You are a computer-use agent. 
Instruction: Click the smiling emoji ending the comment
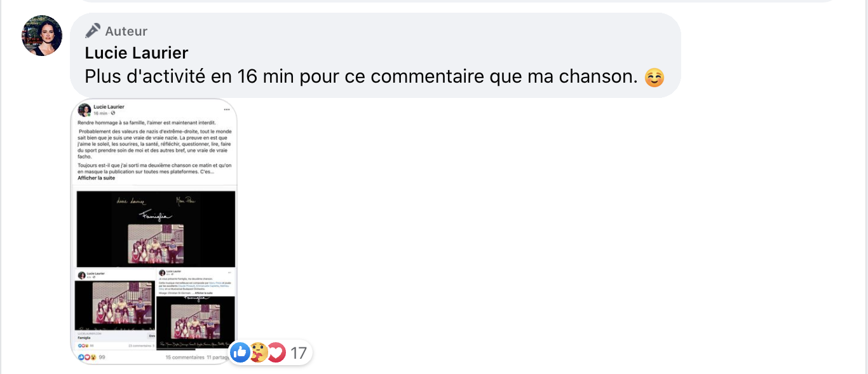(654, 78)
